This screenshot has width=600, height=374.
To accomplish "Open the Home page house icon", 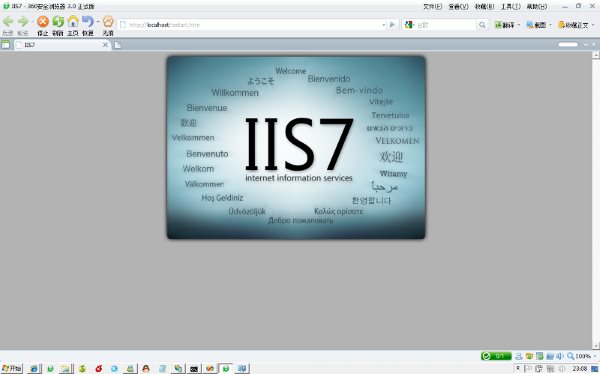I will coord(73,21).
